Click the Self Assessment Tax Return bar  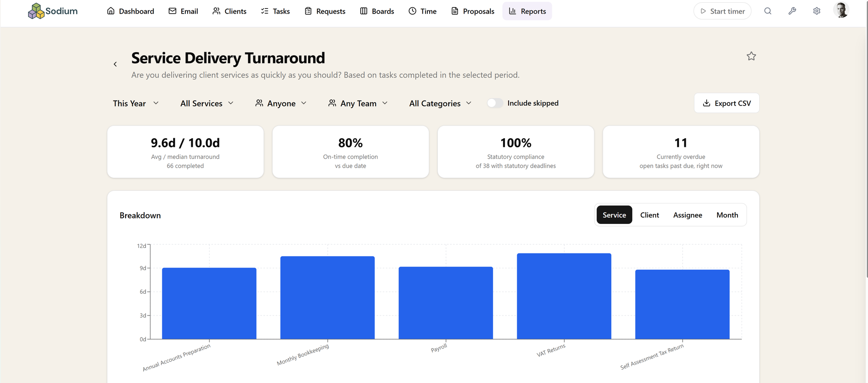click(x=682, y=304)
